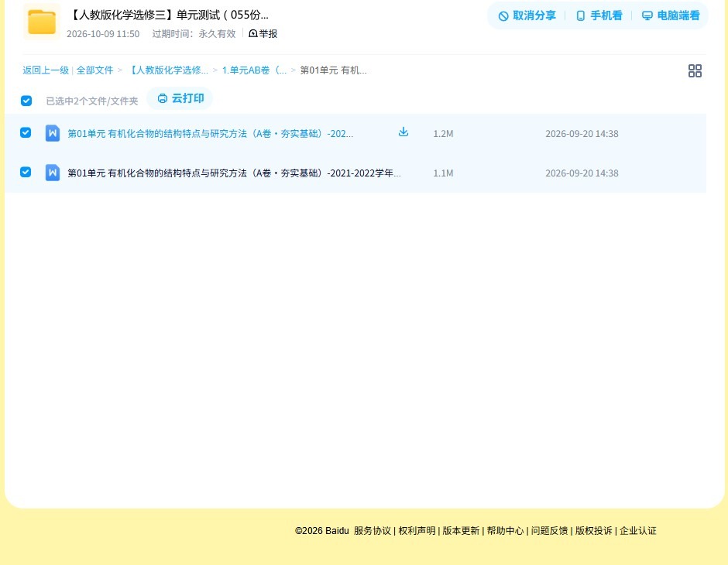728x565 pixels.
Task: Click the 1.1M file size
Action: [x=443, y=173]
